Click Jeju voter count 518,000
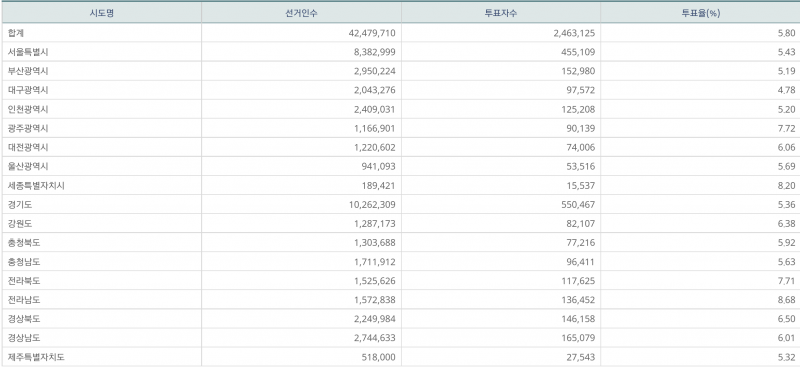This screenshot has height=367, width=800. coord(379,357)
